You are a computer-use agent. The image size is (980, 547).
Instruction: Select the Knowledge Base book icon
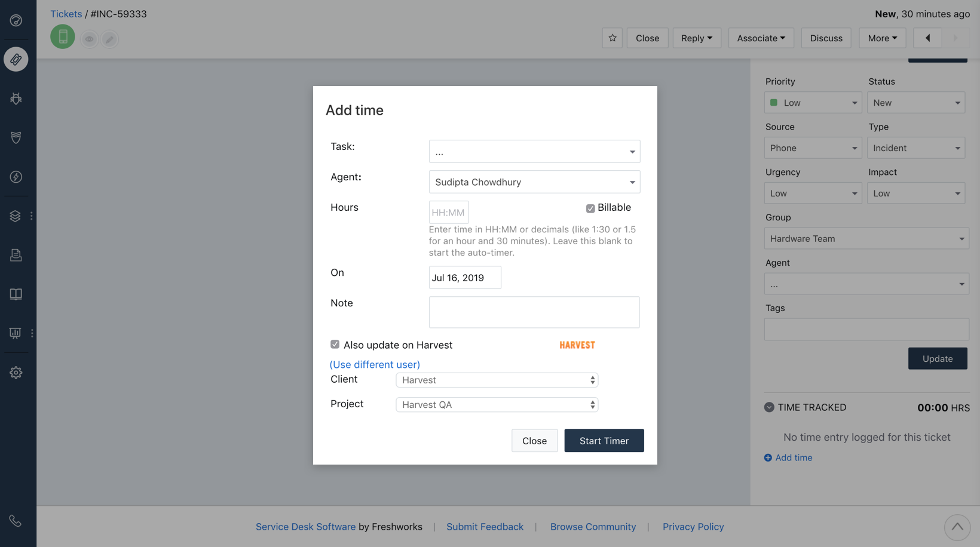coord(16,294)
